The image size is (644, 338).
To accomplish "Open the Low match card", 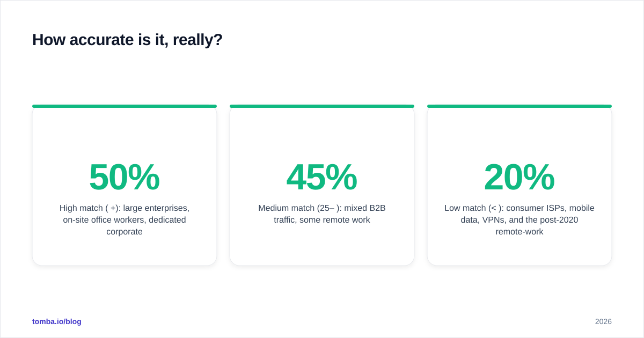I will coord(519,185).
